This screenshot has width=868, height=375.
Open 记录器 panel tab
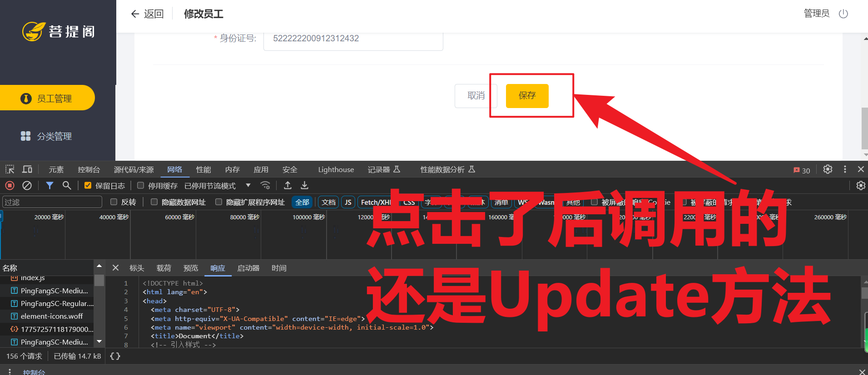[384, 169]
